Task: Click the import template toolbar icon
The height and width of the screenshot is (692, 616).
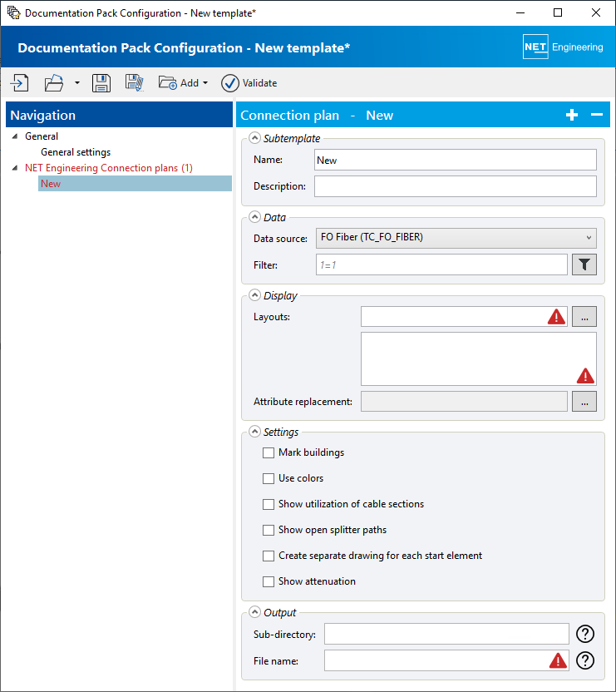Action: 20,82
